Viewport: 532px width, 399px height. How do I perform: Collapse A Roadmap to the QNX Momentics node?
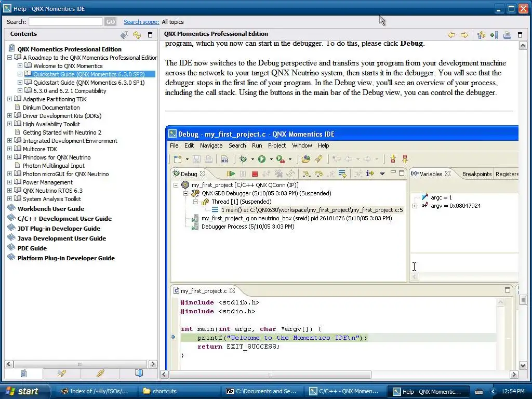(x=9, y=57)
